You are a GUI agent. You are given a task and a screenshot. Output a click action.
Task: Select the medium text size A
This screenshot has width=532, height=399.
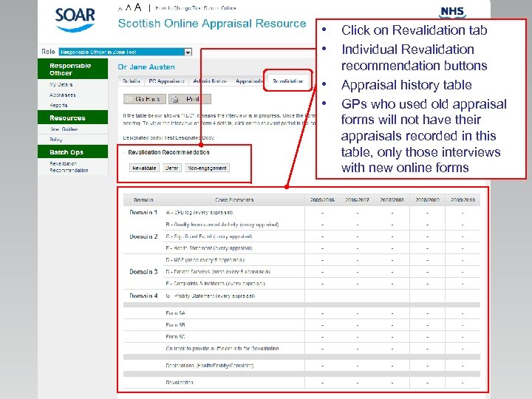pyautogui.click(x=129, y=8)
